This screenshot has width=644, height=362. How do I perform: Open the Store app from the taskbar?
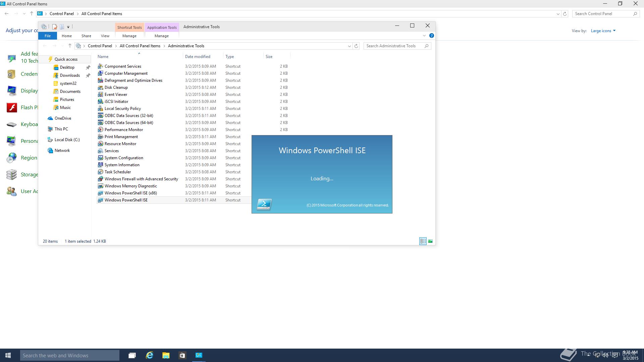(x=182, y=355)
